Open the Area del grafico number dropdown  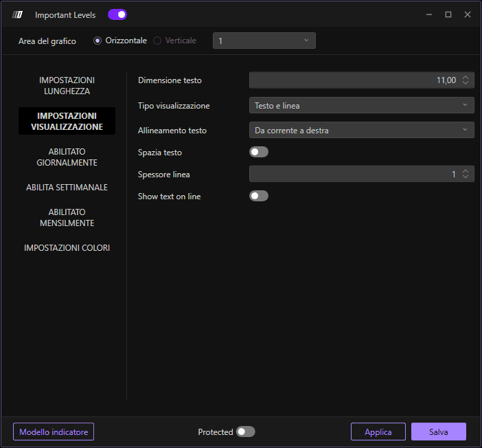264,41
